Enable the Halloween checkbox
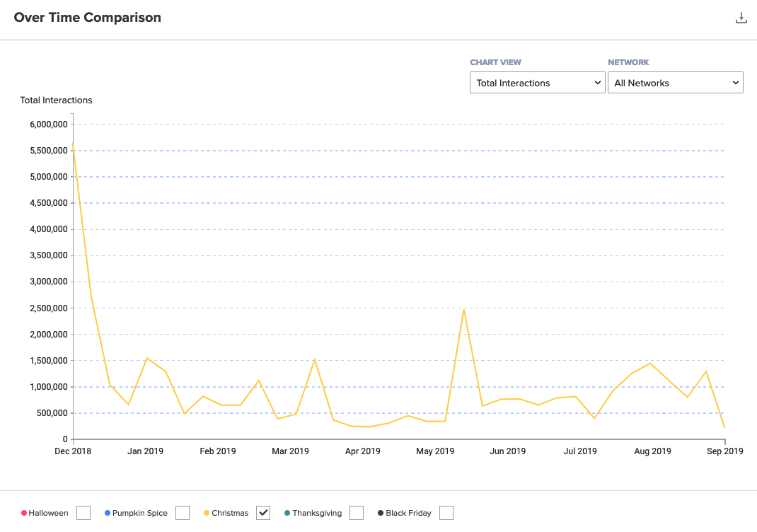 pos(83,513)
